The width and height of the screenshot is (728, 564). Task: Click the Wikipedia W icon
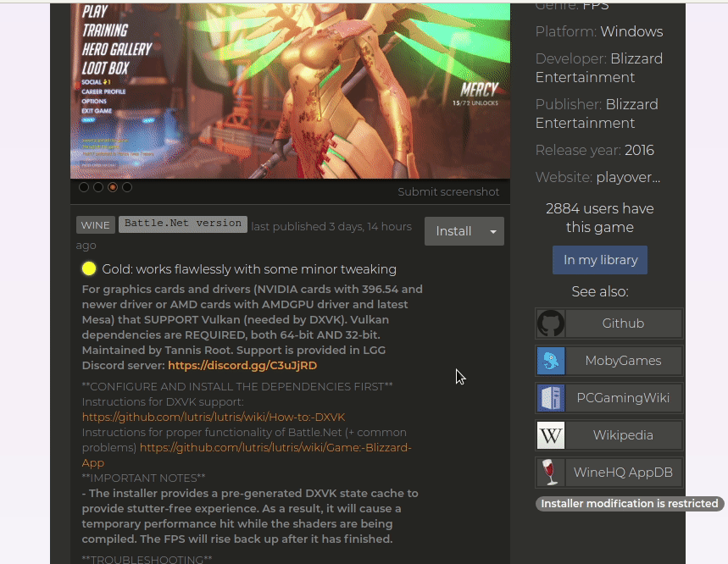pyautogui.click(x=551, y=435)
